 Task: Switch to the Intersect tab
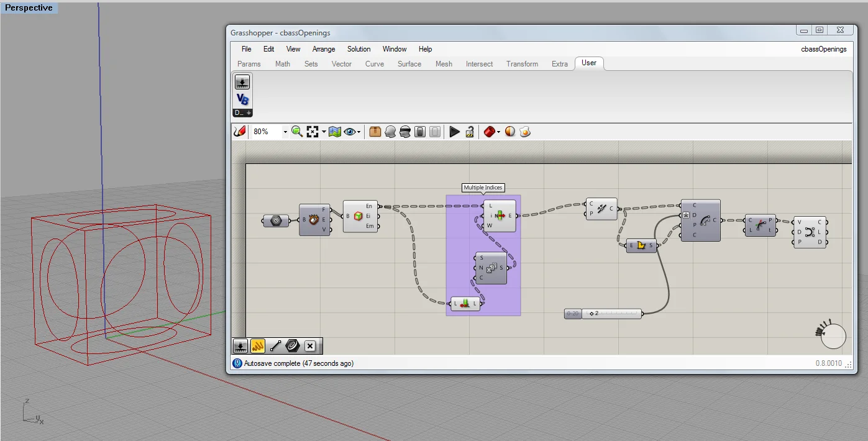(480, 64)
